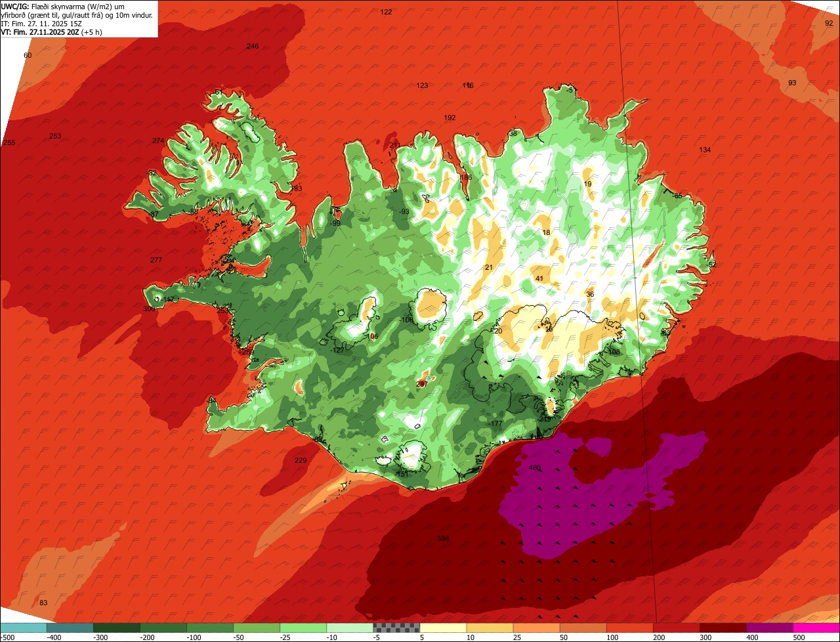840x642 pixels.
Task: Select the 255 value at the left edge
Action: click(x=9, y=143)
